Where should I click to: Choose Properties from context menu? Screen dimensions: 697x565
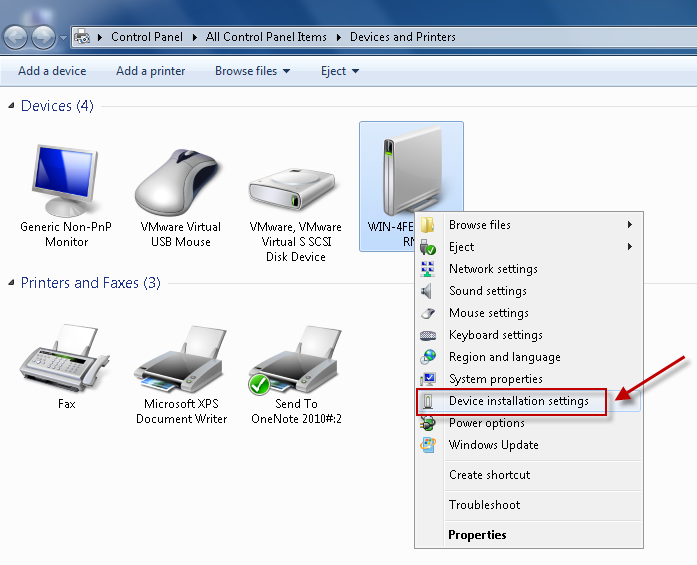click(x=529, y=535)
